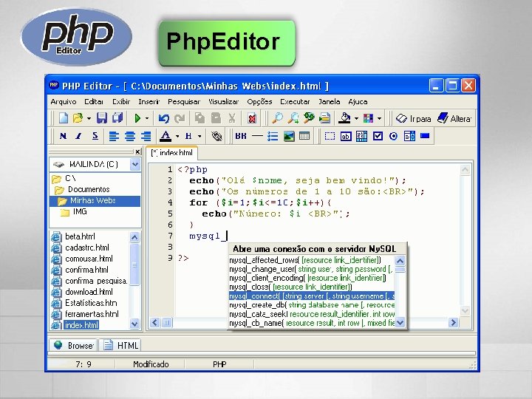Open the Visualizar menu
The height and width of the screenshot is (399, 532).
click(x=224, y=101)
